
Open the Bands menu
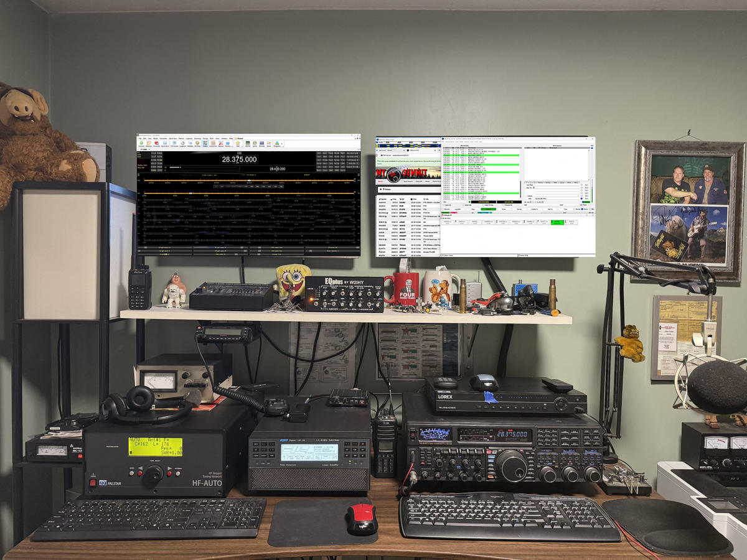[156, 139]
